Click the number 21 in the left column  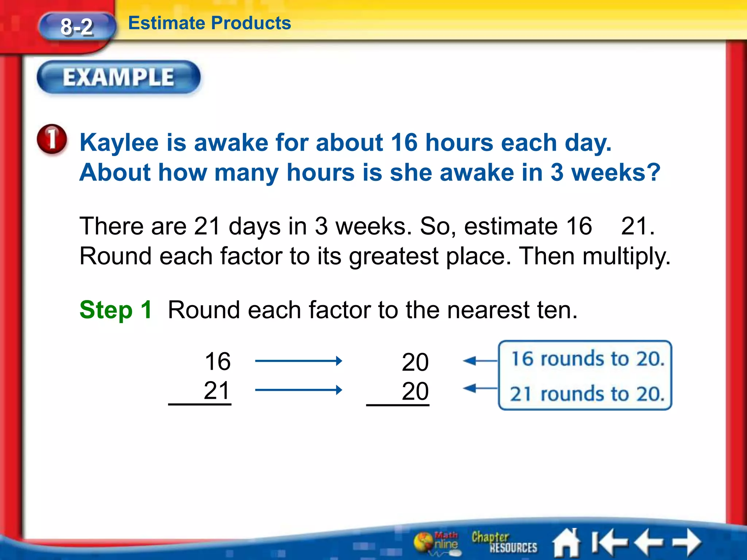(x=217, y=390)
